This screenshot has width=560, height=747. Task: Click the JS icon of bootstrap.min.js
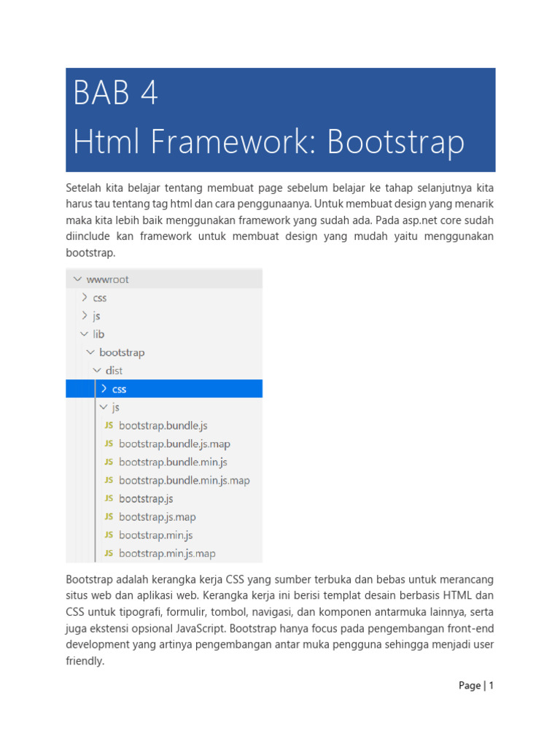[109, 535]
